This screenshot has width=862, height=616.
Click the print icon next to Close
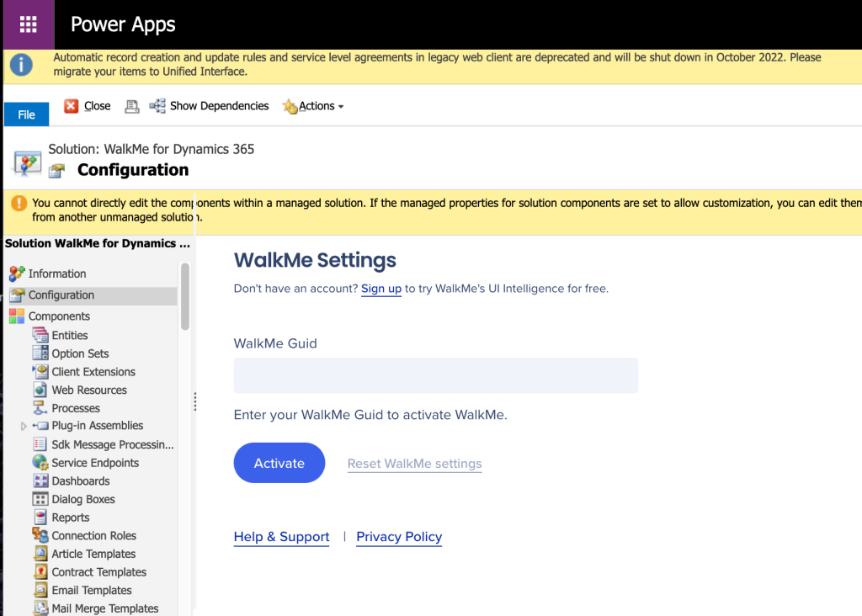point(131,106)
